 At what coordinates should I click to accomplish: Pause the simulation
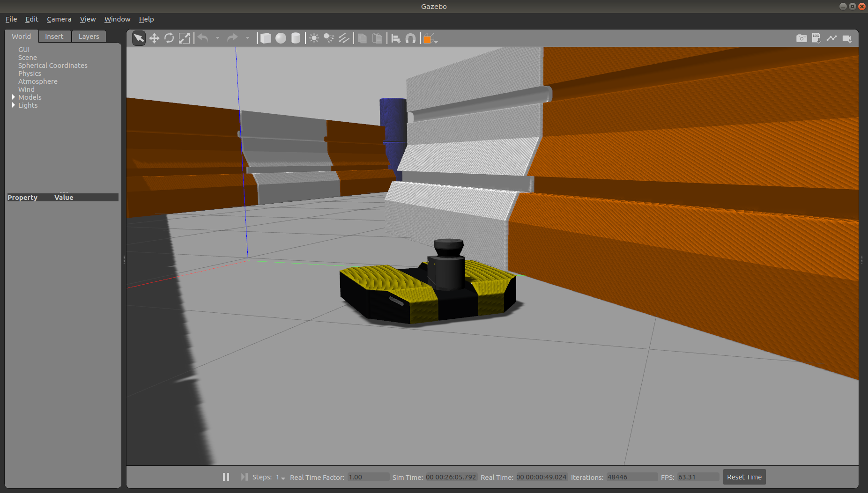click(x=226, y=477)
